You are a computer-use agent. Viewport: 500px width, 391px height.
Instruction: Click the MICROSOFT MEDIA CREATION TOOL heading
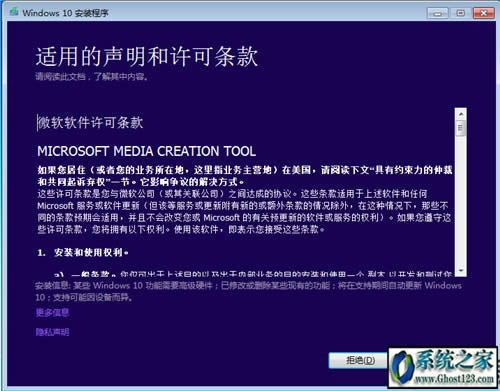pyautogui.click(x=146, y=151)
